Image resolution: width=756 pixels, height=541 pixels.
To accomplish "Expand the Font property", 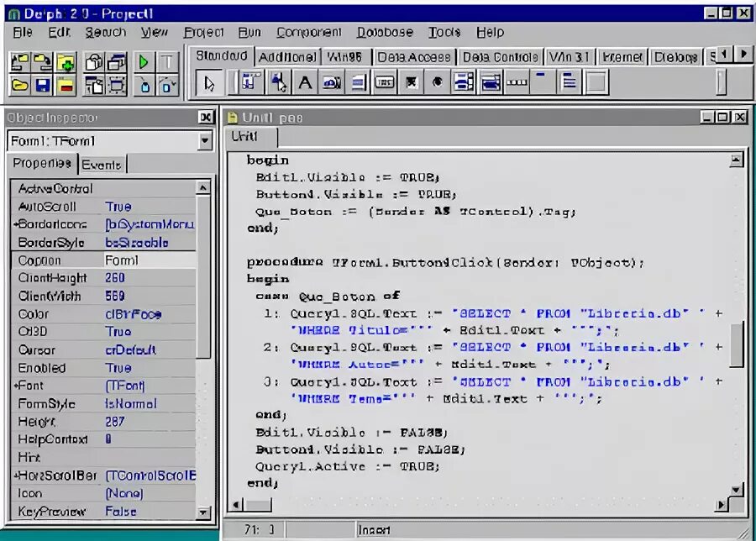I will [15, 386].
